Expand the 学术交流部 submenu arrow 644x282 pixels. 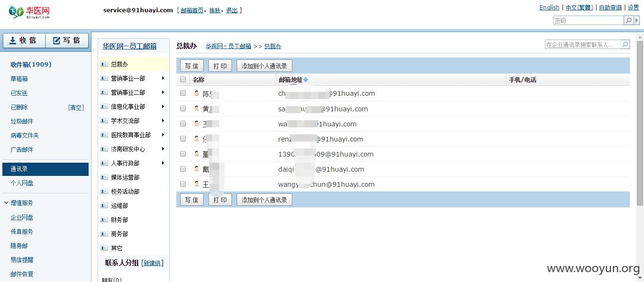coord(163,121)
